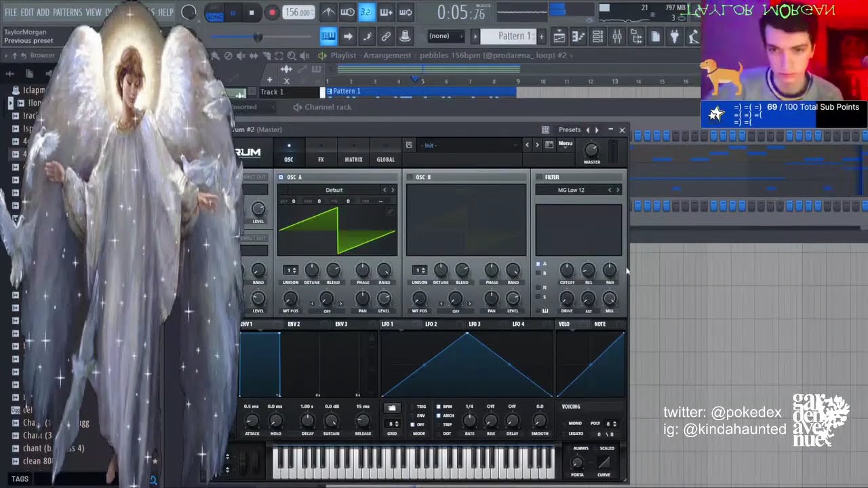
Task: Switch to the Serum FX tab
Action: pos(321,152)
